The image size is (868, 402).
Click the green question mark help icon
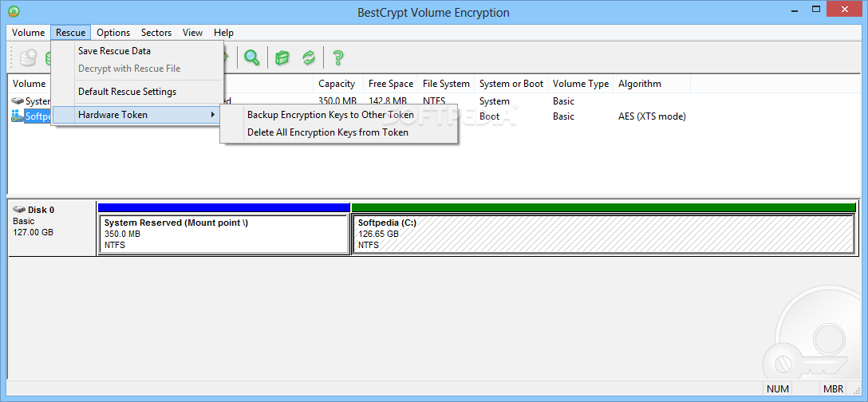pos(337,57)
